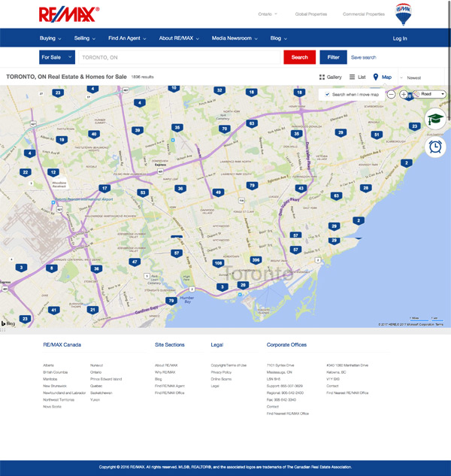
Task: Expand the Buying menu
Action: pos(50,38)
